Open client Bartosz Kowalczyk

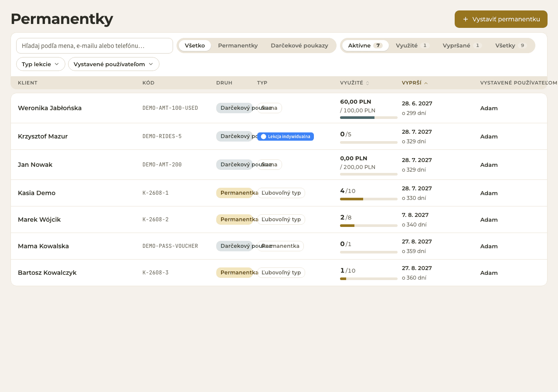[47, 273]
